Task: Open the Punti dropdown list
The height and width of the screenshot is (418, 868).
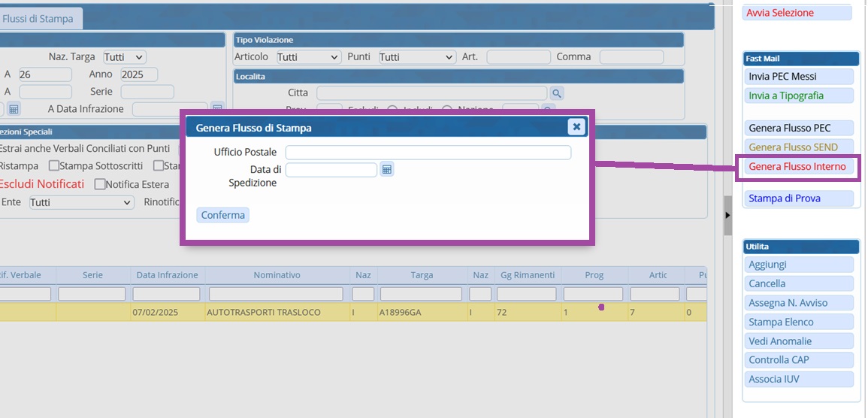Action: [x=417, y=57]
